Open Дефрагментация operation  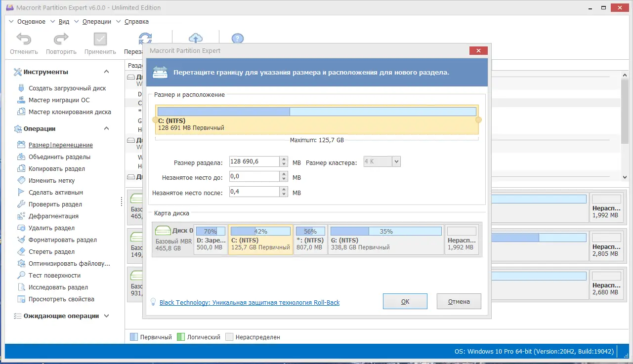tap(53, 216)
